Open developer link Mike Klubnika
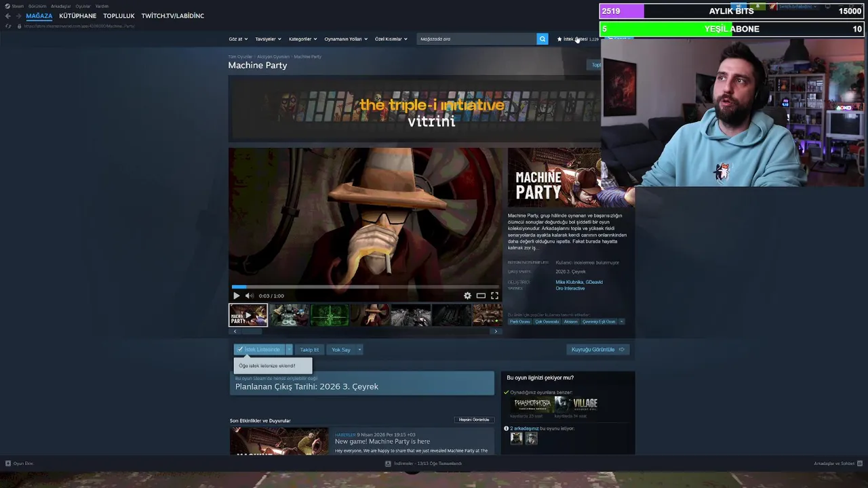Screen dimensions: 868x488 [x=568, y=282]
